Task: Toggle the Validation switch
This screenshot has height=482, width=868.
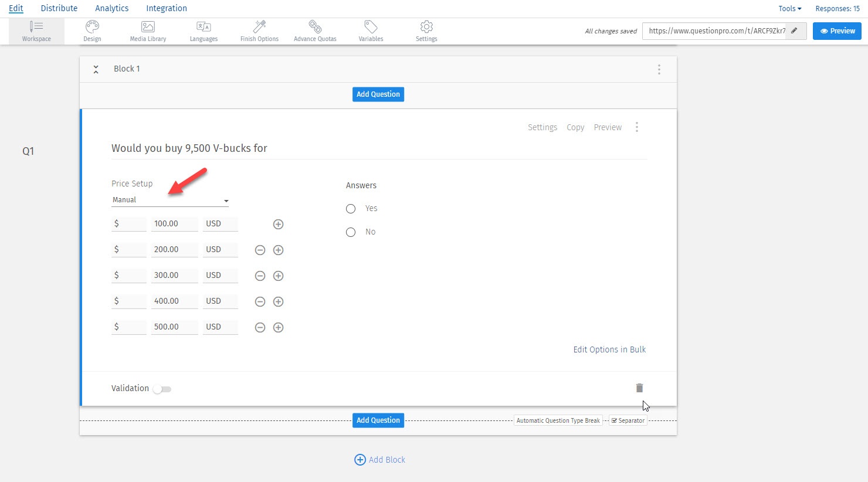Action: (162, 389)
